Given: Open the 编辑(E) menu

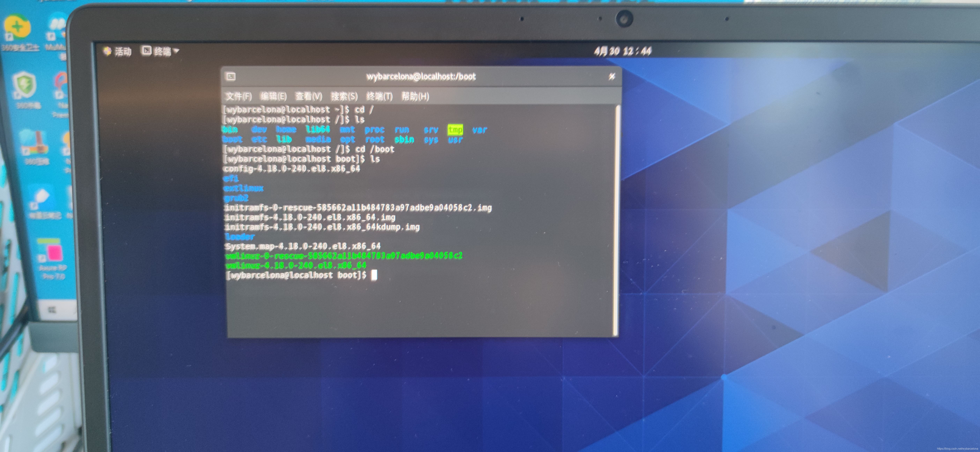Looking at the screenshot, I should tap(274, 96).
